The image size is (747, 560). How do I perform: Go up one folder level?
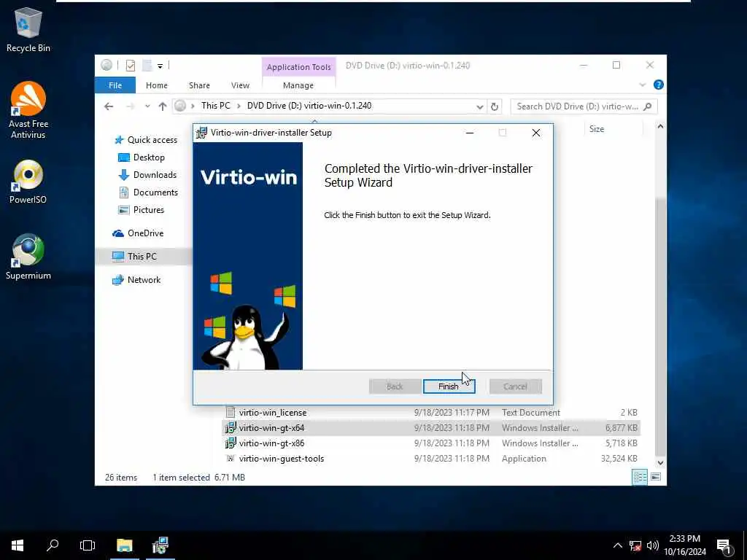point(163,106)
